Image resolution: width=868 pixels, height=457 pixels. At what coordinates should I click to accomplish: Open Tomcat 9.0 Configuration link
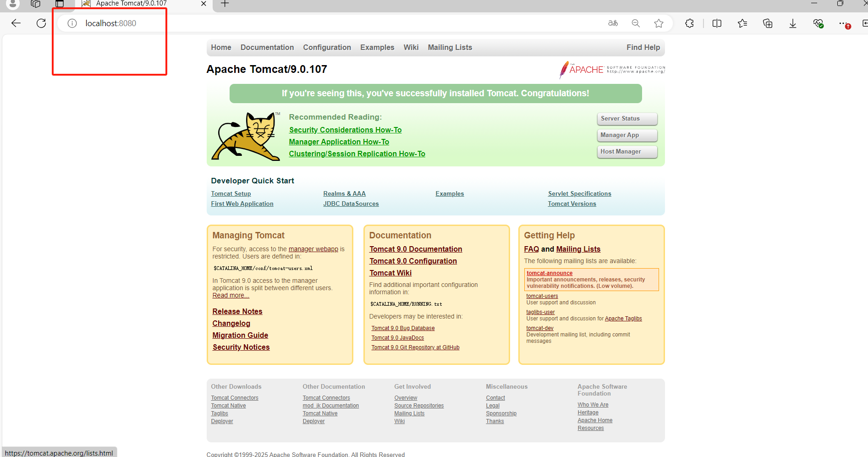pyautogui.click(x=413, y=261)
